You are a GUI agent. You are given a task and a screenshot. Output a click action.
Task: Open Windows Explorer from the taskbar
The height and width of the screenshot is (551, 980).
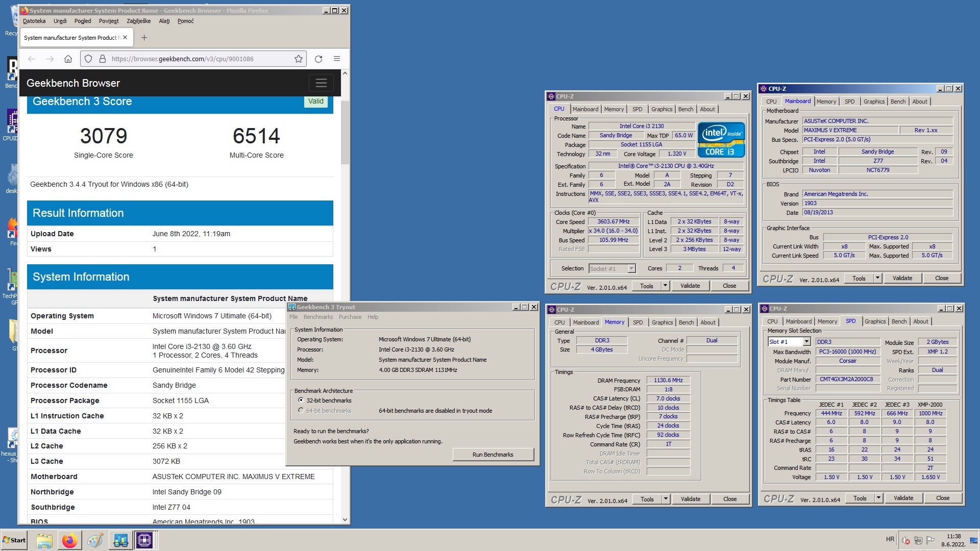[x=44, y=540]
